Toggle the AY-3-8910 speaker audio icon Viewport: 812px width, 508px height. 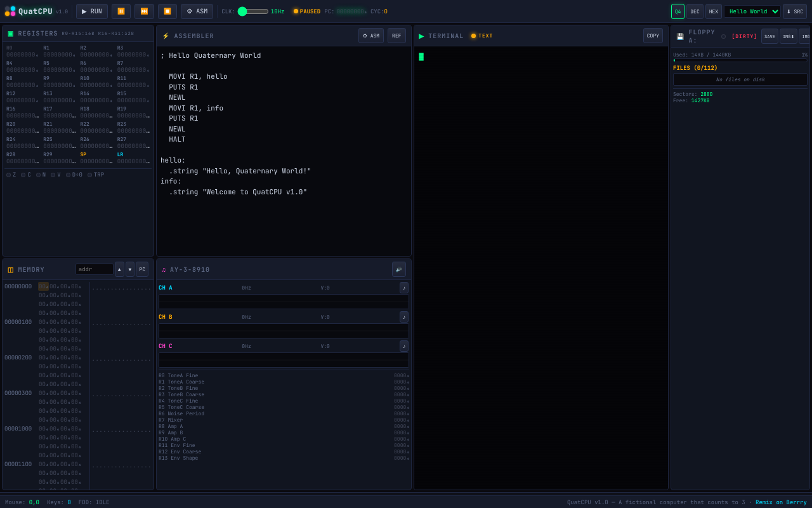[x=399, y=269]
